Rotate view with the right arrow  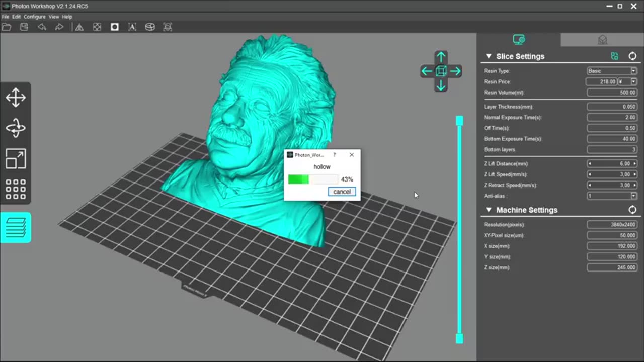pyautogui.click(x=455, y=71)
